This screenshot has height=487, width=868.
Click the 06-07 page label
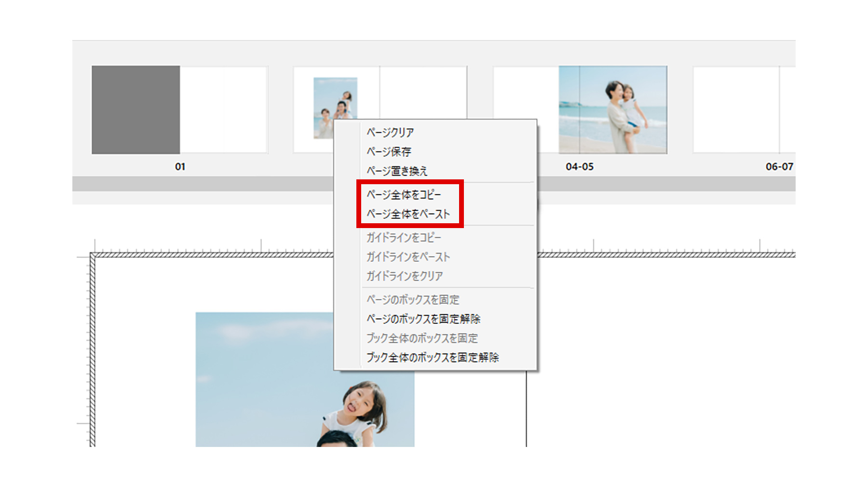point(779,166)
